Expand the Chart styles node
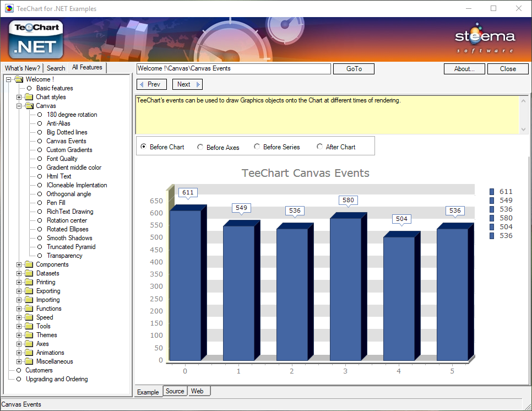532x411 pixels. (19, 97)
